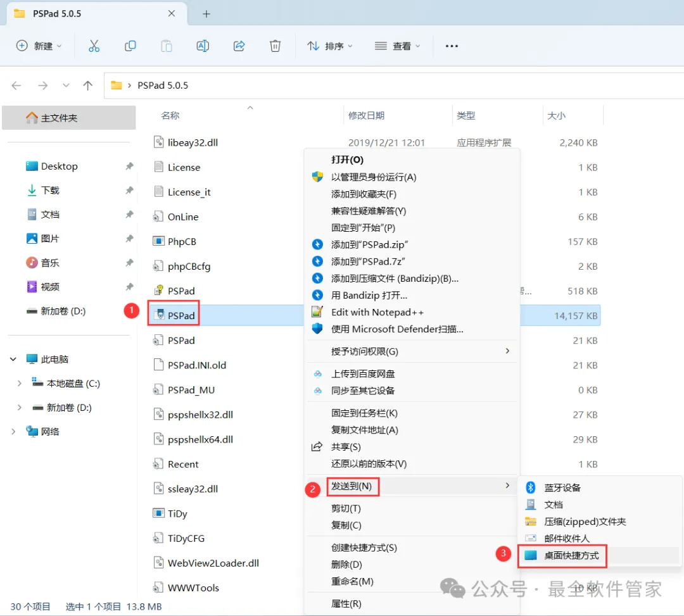Sort by 名称 column header

(170, 115)
